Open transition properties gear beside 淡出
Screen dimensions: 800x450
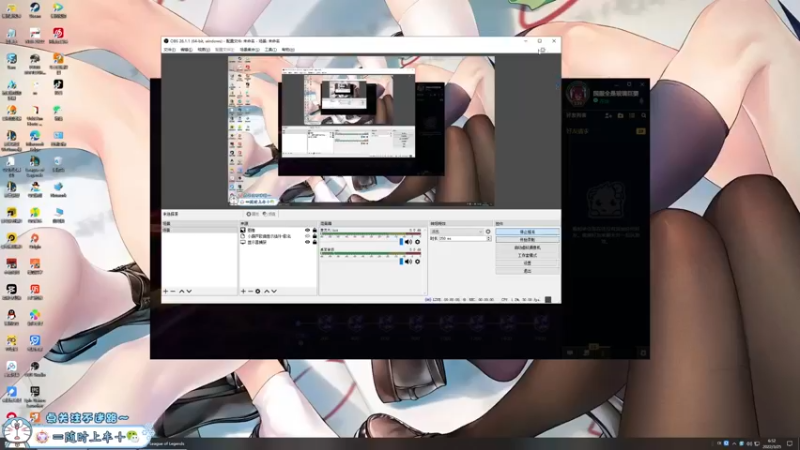(x=488, y=232)
